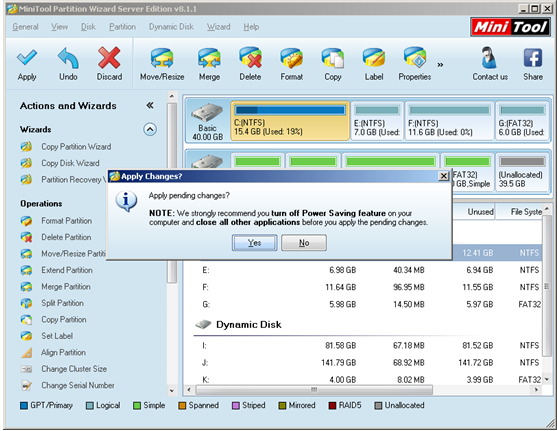
Task: Choose Set Label operation
Action: 57,336
